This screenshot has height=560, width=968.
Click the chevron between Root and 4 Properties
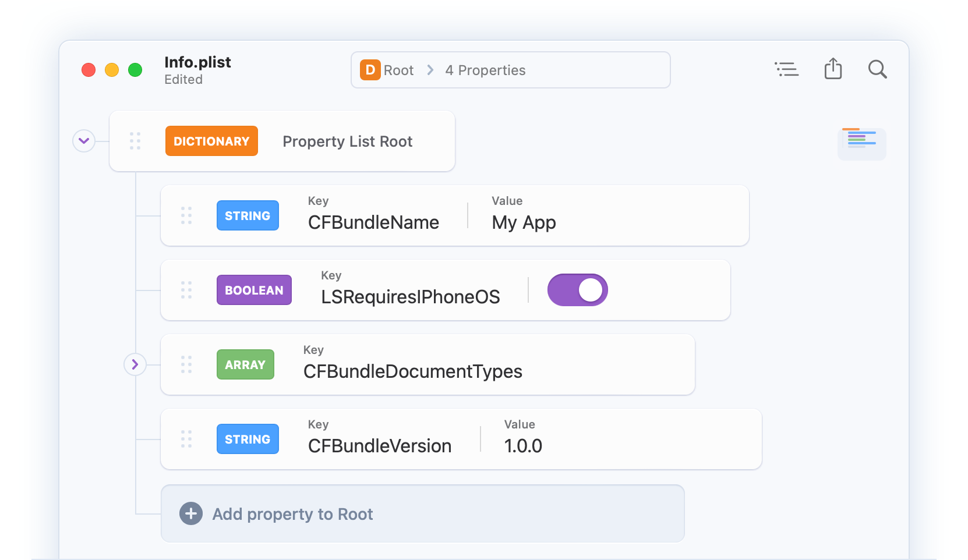point(429,70)
